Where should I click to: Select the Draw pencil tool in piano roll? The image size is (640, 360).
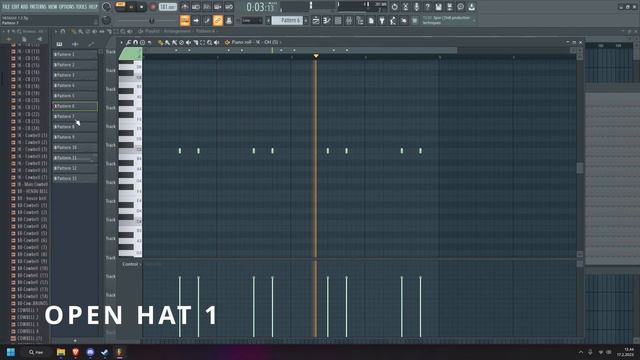coord(161,42)
